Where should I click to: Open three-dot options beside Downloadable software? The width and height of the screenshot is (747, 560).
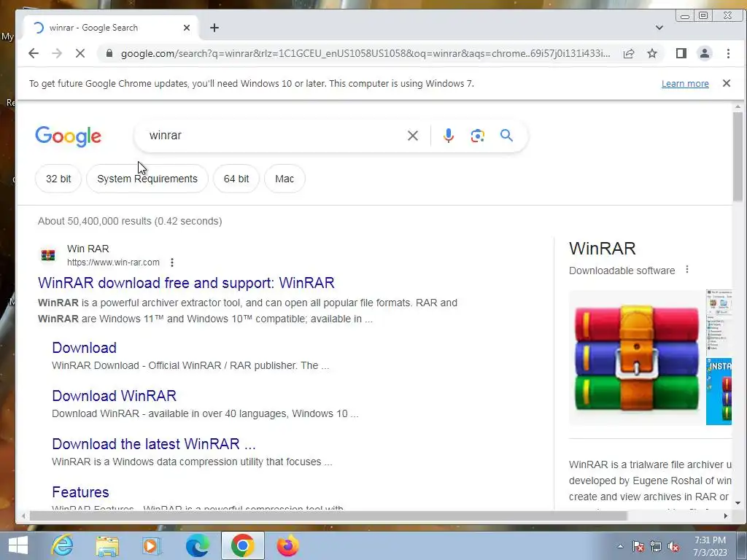pyautogui.click(x=687, y=270)
